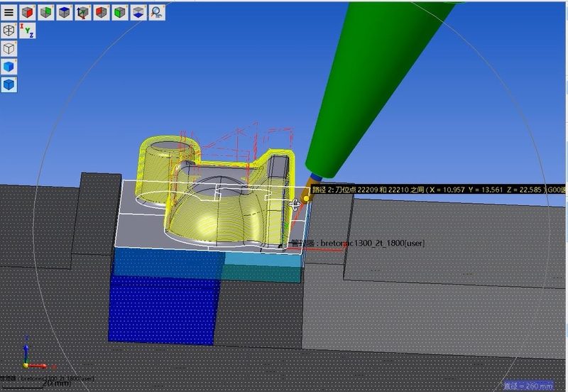Viewport: 568px width, 392px height.
Task: Open the hamburger menu button
Action: tap(9, 12)
